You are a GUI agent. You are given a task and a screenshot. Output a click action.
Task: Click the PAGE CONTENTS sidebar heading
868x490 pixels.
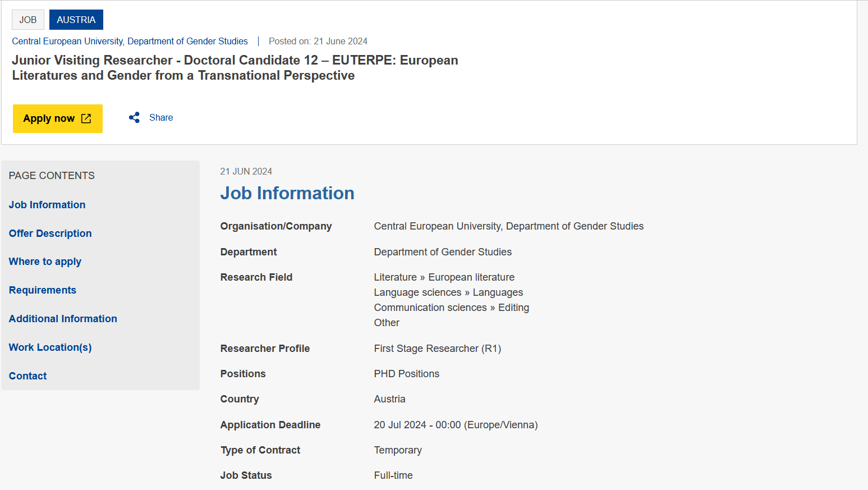[52, 176]
